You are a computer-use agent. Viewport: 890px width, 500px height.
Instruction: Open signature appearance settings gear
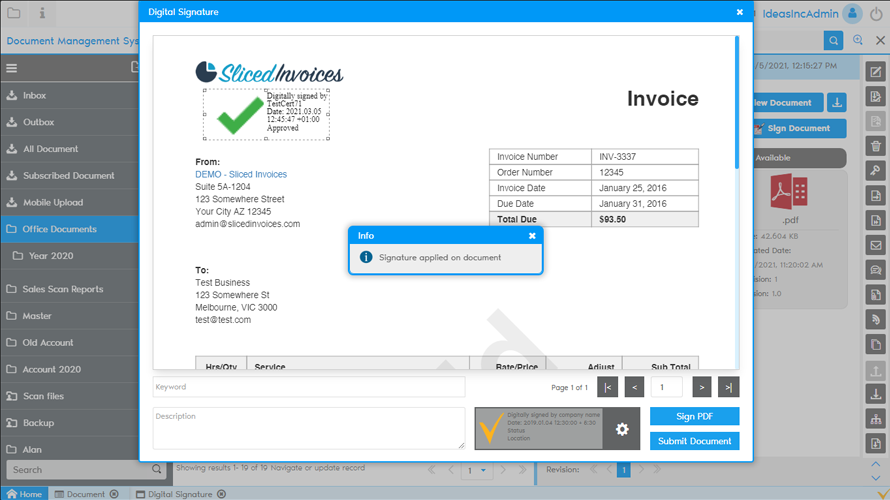pyautogui.click(x=622, y=429)
